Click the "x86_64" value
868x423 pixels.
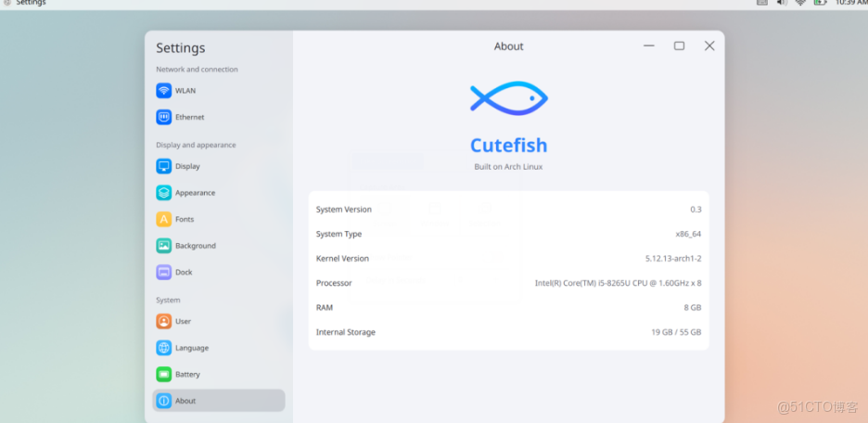point(688,234)
